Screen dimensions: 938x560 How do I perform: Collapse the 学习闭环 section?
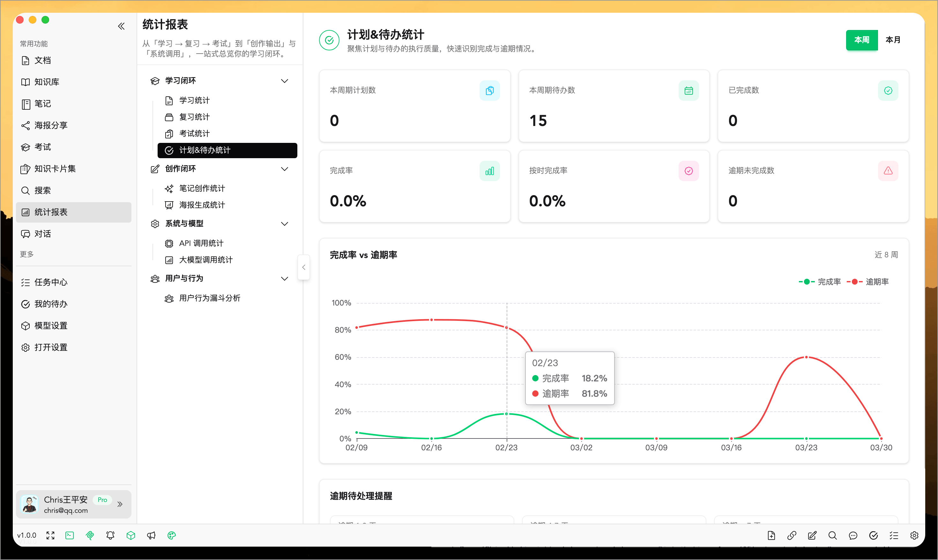point(285,81)
